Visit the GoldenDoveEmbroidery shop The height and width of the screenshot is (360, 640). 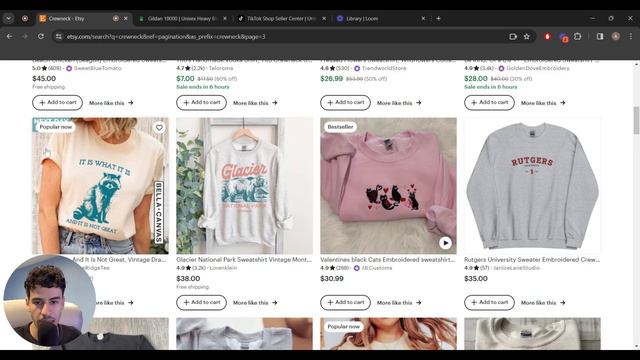[x=538, y=68]
